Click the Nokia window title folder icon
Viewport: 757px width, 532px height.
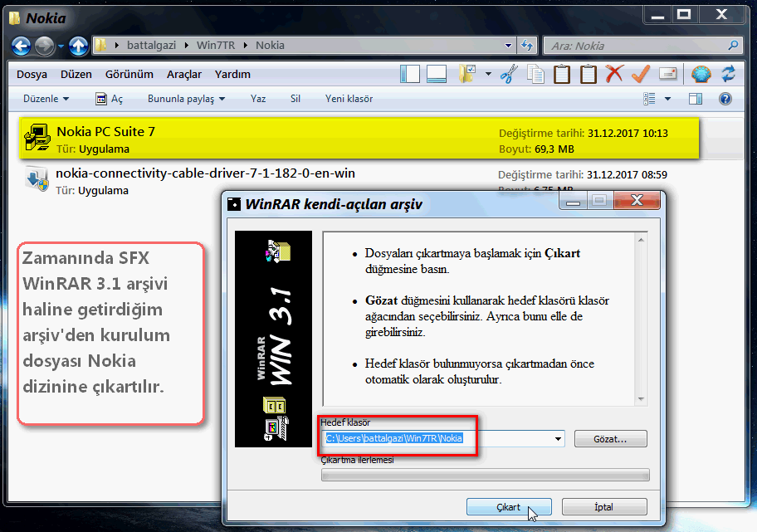tap(14, 18)
